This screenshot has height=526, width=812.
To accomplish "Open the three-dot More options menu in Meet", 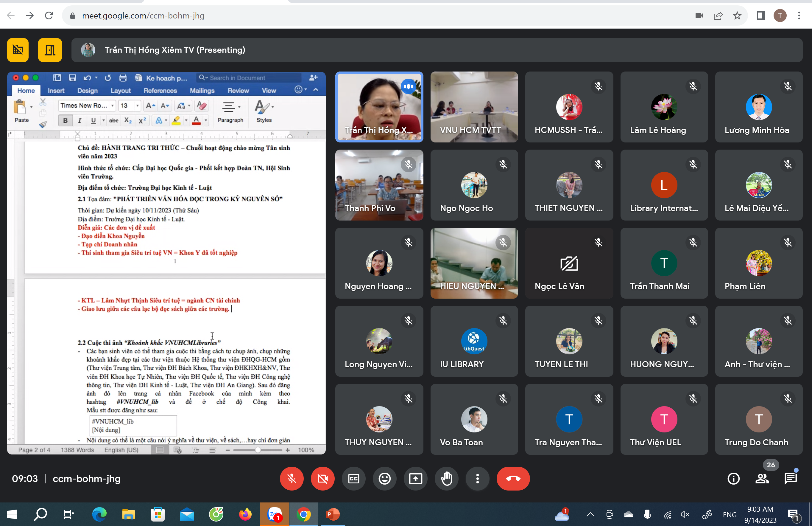I will tap(478, 479).
